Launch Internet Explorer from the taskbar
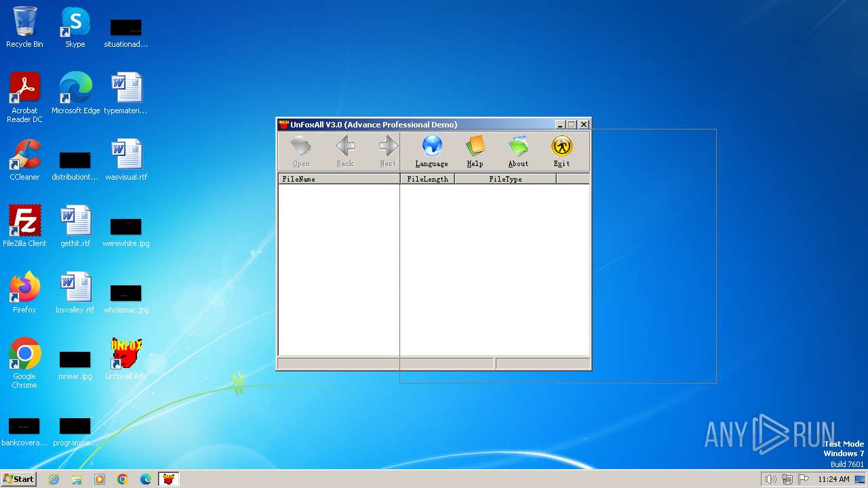Image resolution: width=868 pixels, height=488 pixels. click(x=54, y=479)
